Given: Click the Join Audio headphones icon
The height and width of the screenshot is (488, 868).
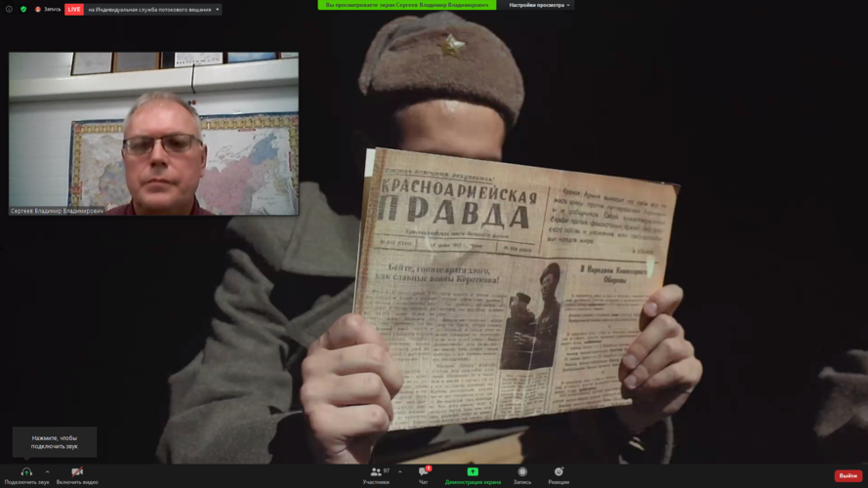Looking at the screenshot, I should pos(25,471).
